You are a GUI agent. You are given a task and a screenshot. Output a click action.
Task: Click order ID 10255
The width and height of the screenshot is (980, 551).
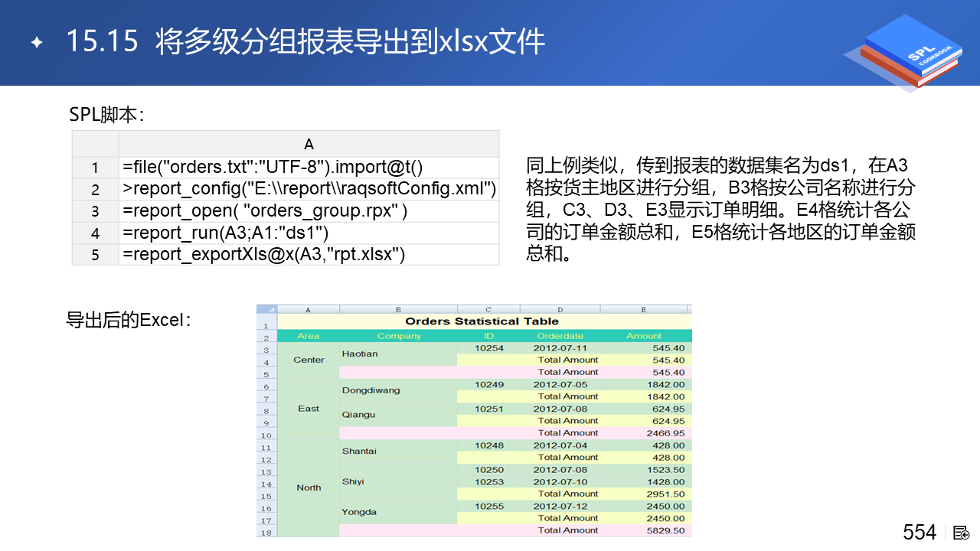489,506
